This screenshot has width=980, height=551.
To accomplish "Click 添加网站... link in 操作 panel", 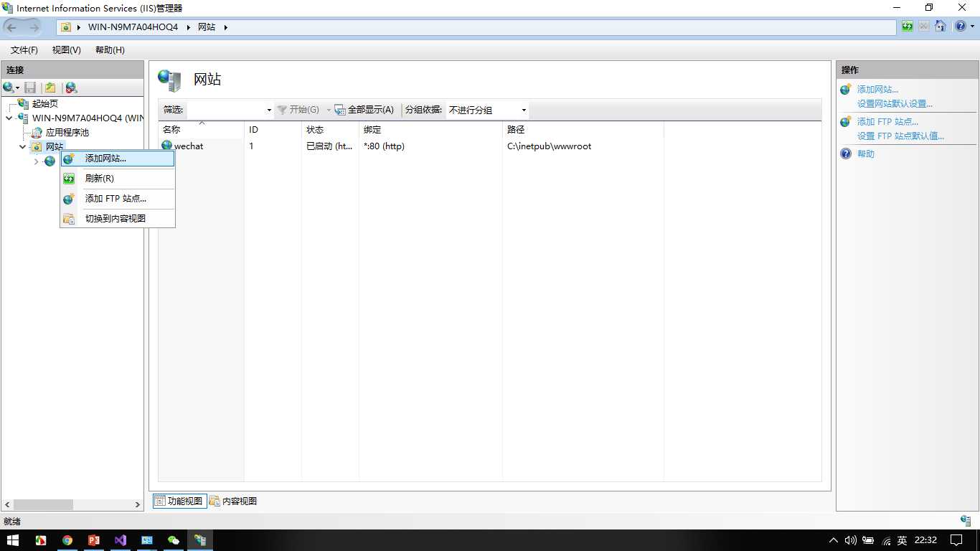I will coord(877,90).
